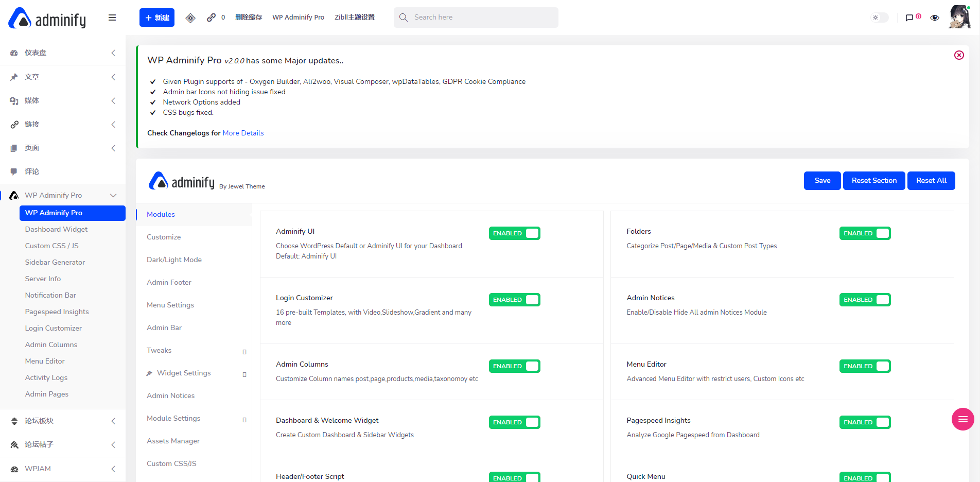Image resolution: width=980 pixels, height=482 pixels.
Task: Open the Customize settings tab
Action: (x=194, y=237)
